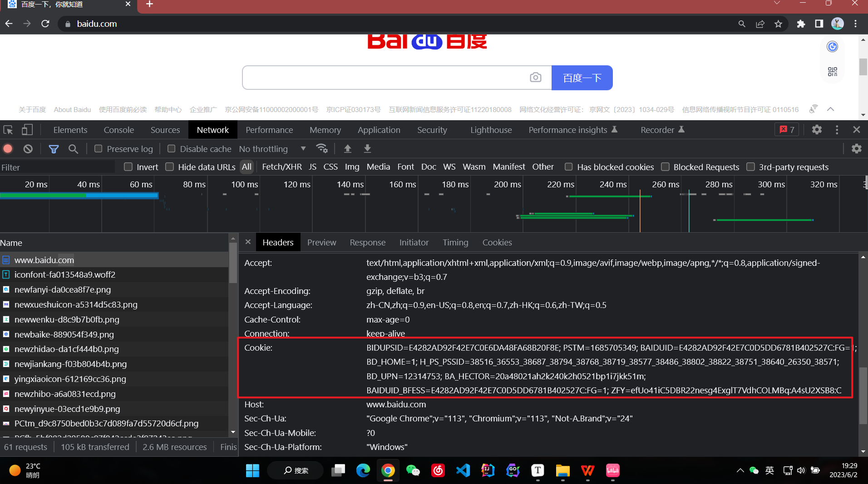Open network search magnifier
The width and height of the screenshot is (868, 484).
tap(73, 149)
